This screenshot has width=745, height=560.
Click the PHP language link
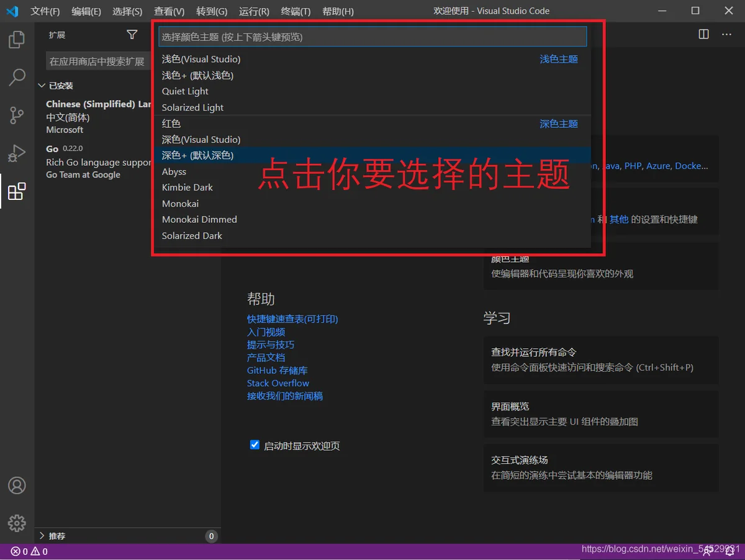tap(633, 166)
